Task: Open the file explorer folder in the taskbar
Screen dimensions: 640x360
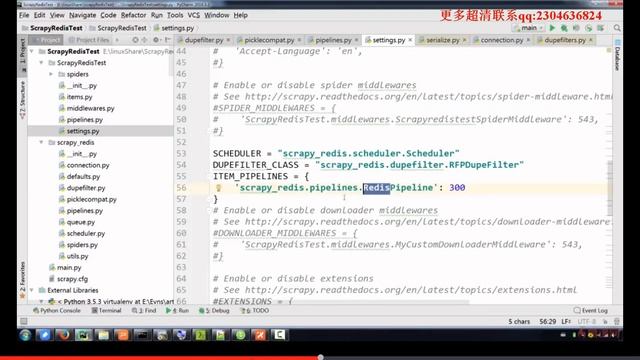Action: click(x=102, y=335)
